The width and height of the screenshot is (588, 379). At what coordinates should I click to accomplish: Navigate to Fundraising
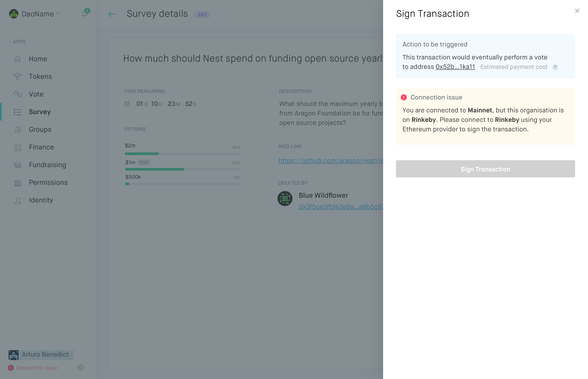[47, 165]
